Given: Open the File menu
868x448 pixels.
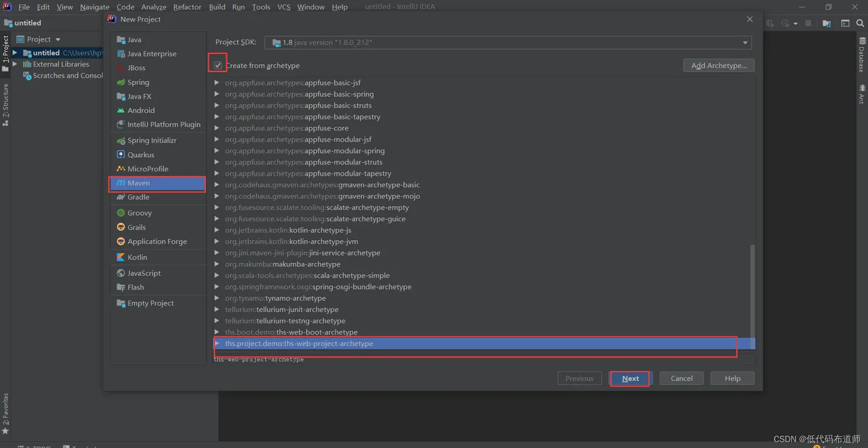Looking at the screenshot, I should pyautogui.click(x=24, y=7).
